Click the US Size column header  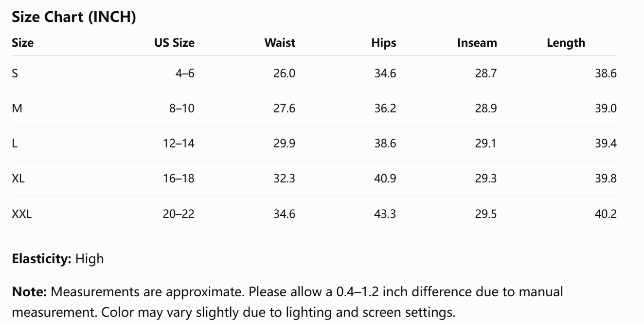[174, 43]
